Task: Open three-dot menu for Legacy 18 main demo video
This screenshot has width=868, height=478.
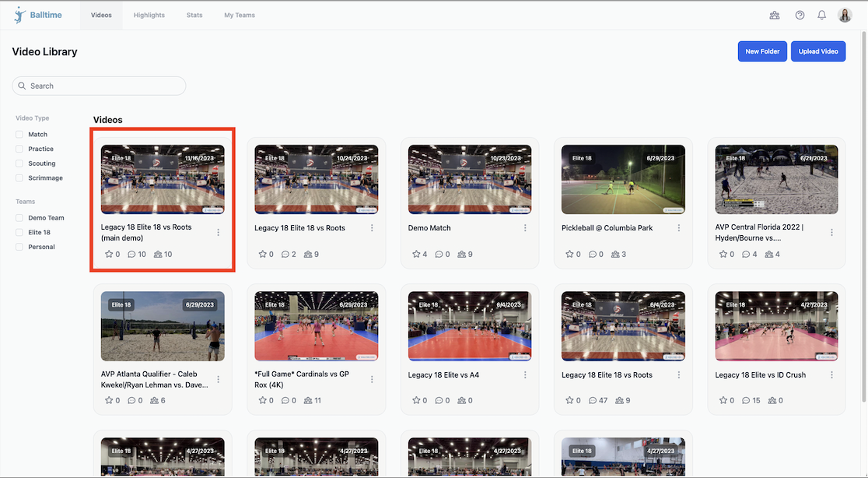Action: pyautogui.click(x=218, y=233)
